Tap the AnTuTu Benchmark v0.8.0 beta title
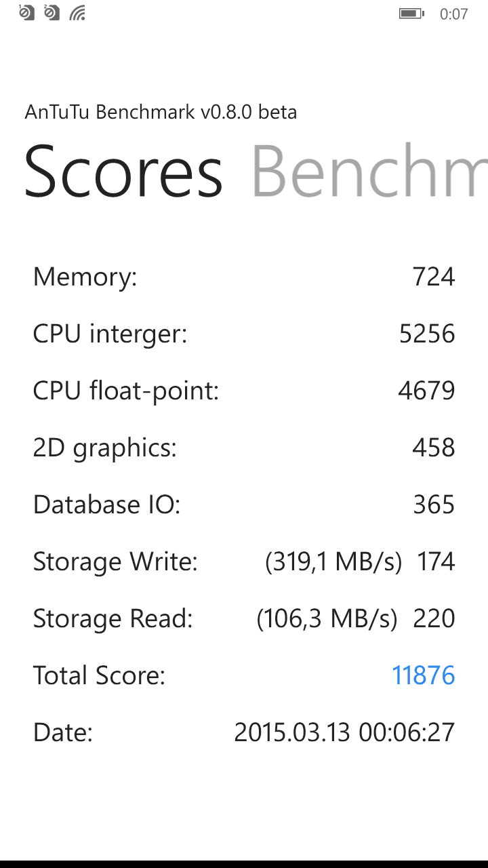Screen dimensions: 488x868 coord(161,112)
